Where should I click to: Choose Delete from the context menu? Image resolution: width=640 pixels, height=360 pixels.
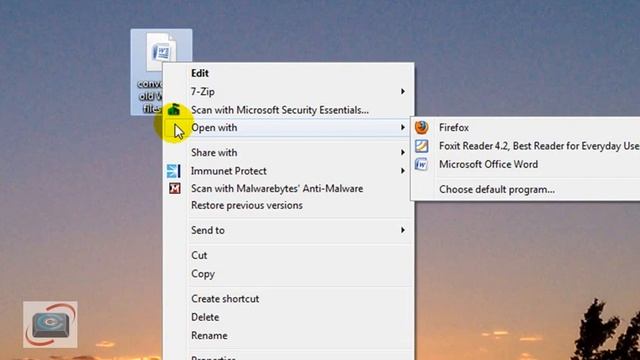288,317
